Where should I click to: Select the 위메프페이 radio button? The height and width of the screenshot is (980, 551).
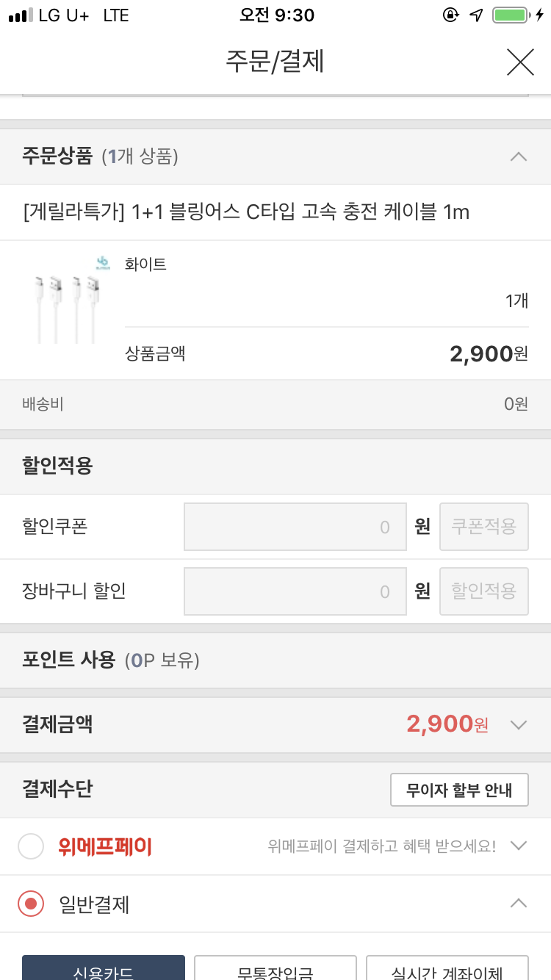[x=31, y=847]
